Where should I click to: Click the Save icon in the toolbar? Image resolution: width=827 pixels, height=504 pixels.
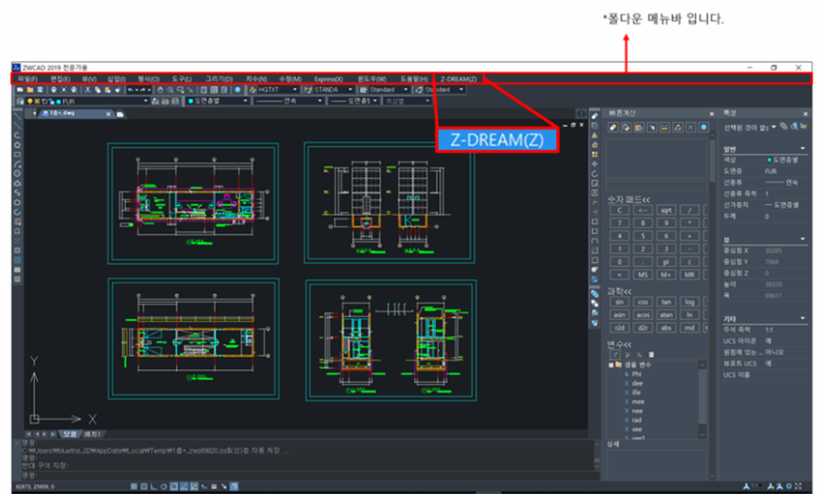pos(40,90)
